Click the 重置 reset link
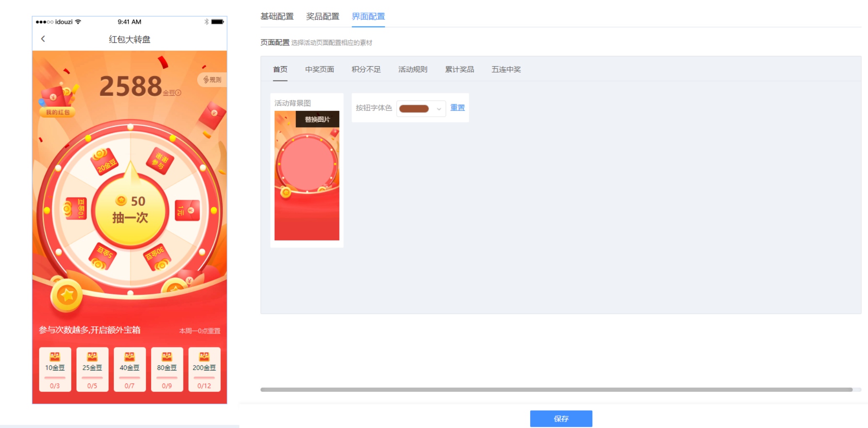 click(457, 108)
